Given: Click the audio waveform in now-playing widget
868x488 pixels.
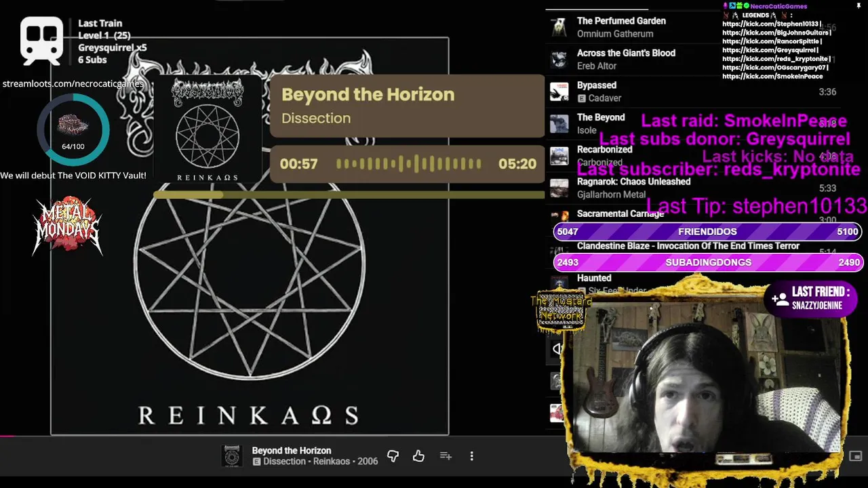Looking at the screenshot, I should (409, 164).
